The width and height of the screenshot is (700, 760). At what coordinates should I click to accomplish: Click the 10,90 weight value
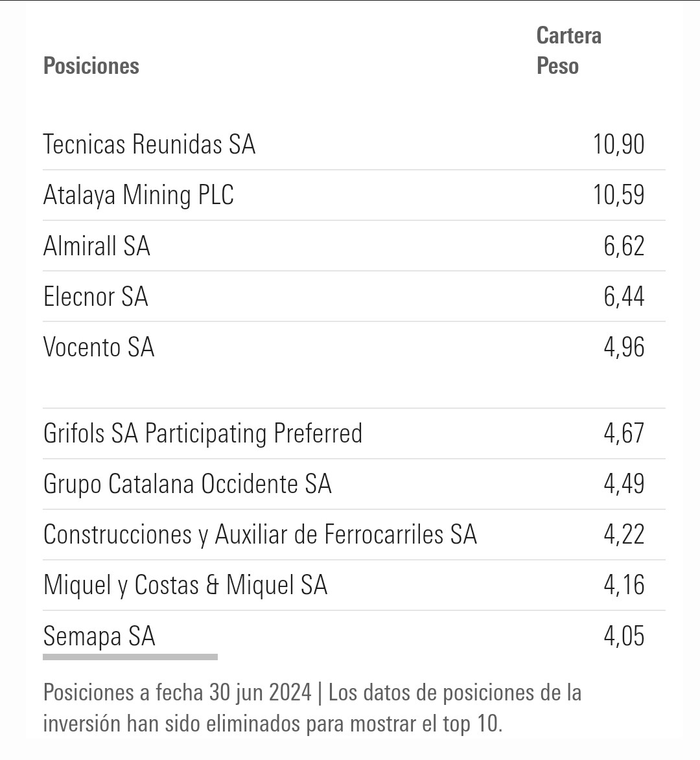619,144
